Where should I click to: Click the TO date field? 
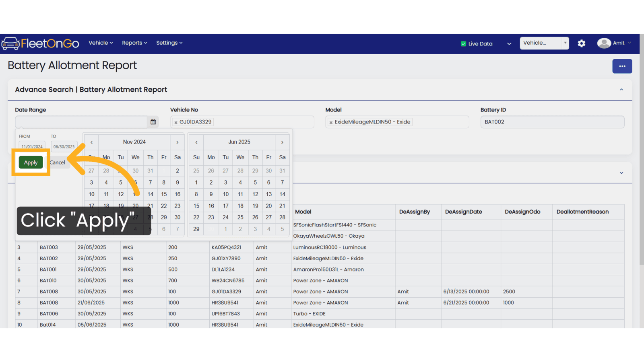pos(64,146)
